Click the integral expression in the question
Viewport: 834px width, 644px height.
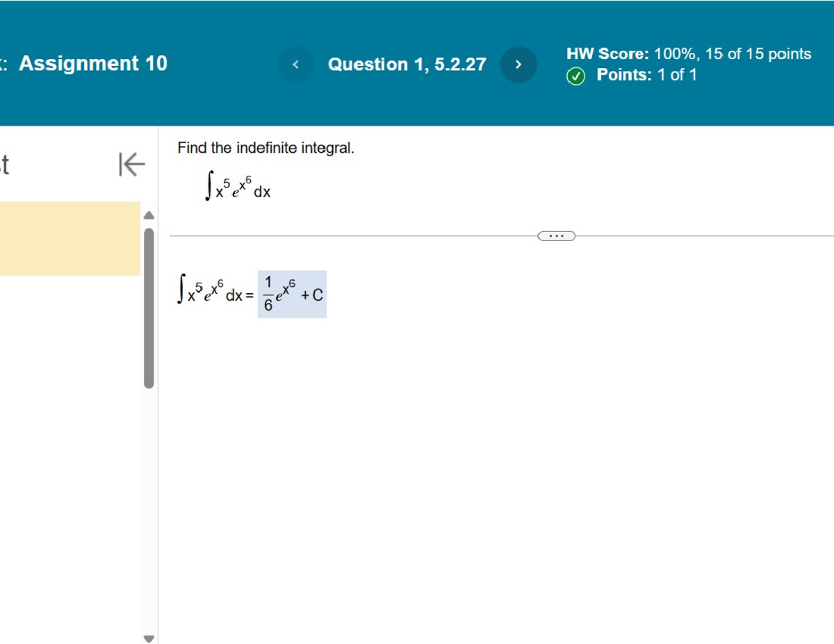tap(238, 188)
